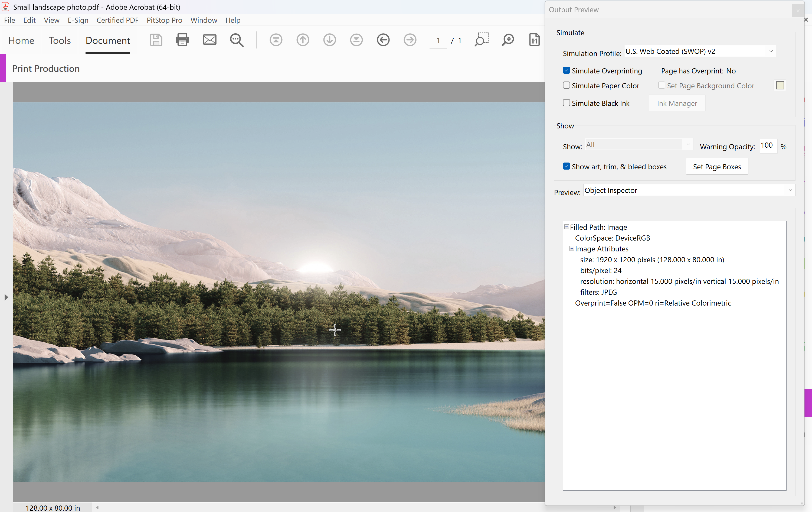Disable Simulate Overprinting checkbox
812x512 pixels.
566,70
